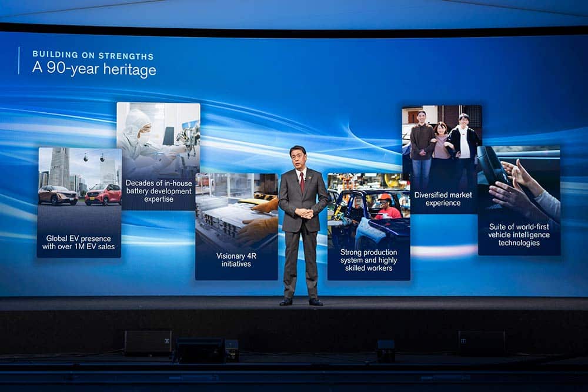The height and width of the screenshot is (392, 588).
Task: Open the lab technician battery photo
Action: tap(158, 136)
